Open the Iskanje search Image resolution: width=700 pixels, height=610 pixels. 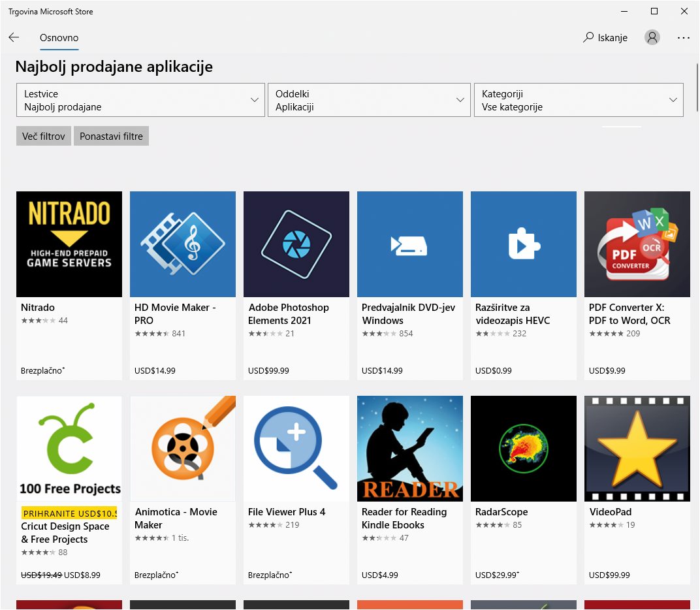(x=605, y=37)
